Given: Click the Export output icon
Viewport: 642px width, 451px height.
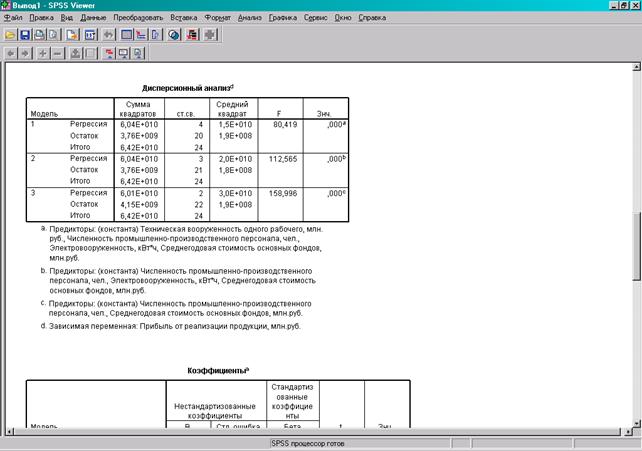Looking at the screenshot, I should pyautogui.click(x=72, y=35).
